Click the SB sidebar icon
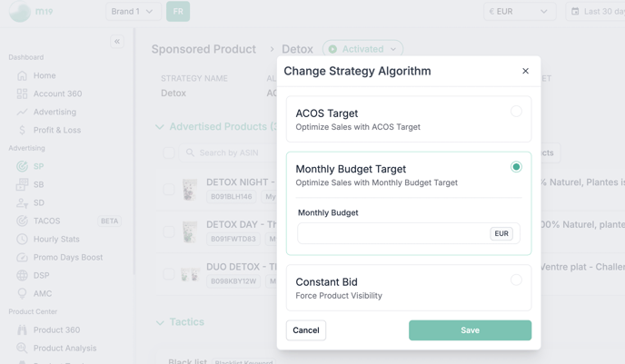Viewport: 625px width, 364px height. (x=22, y=184)
